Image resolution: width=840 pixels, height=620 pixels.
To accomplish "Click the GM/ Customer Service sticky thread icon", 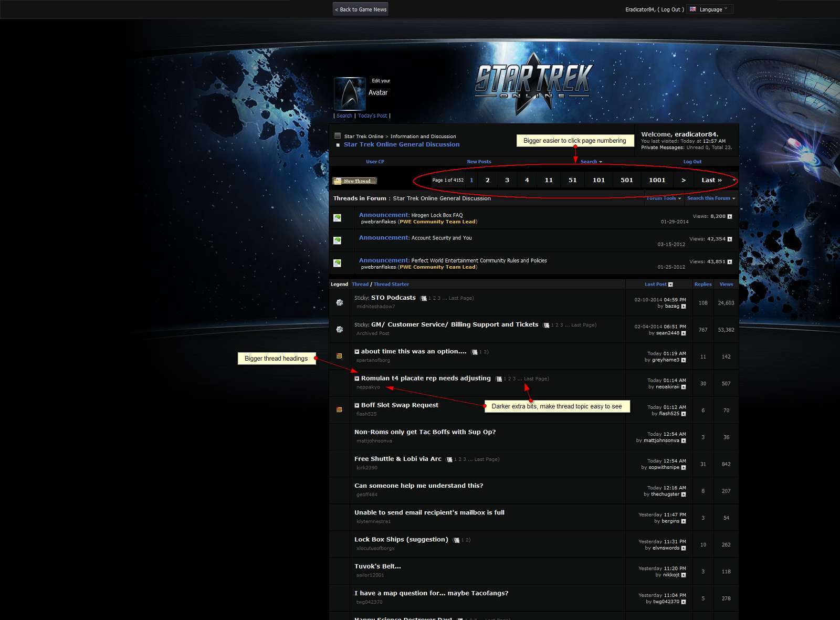I will [x=339, y=329].
